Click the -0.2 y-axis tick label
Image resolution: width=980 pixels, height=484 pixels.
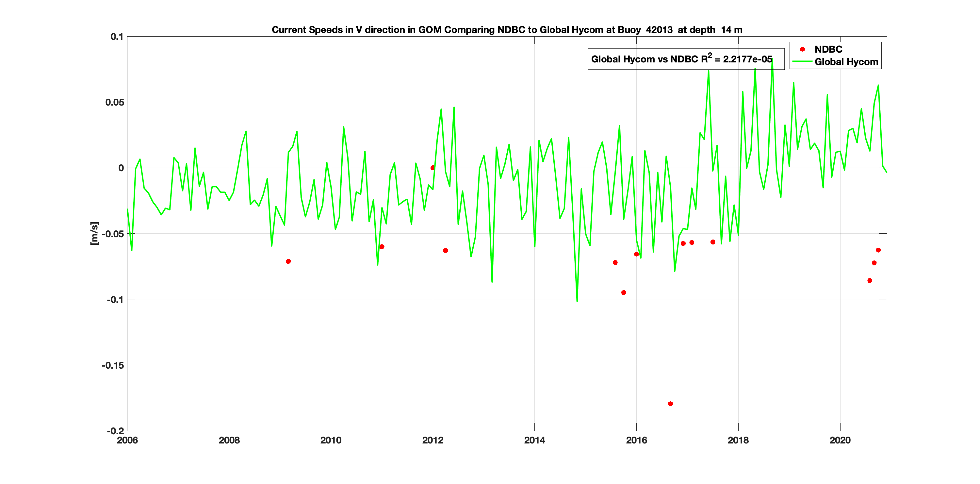click(115, 431)
